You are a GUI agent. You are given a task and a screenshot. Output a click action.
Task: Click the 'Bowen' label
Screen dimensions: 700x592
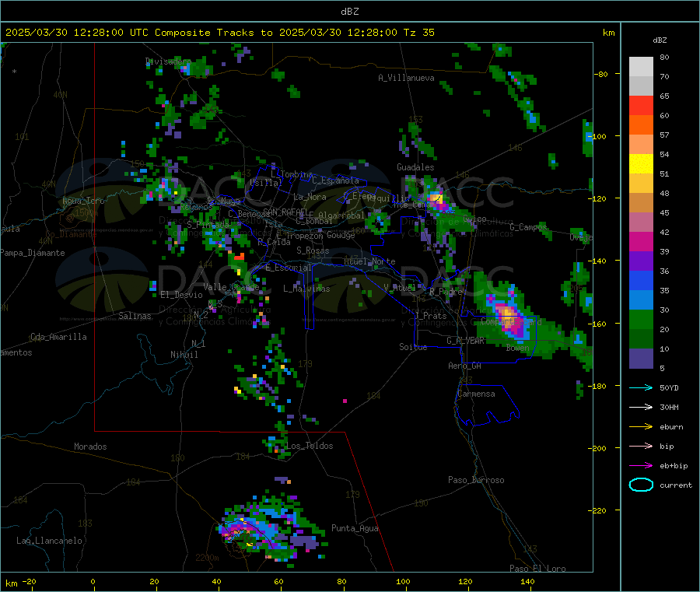[x=518, y=347]
